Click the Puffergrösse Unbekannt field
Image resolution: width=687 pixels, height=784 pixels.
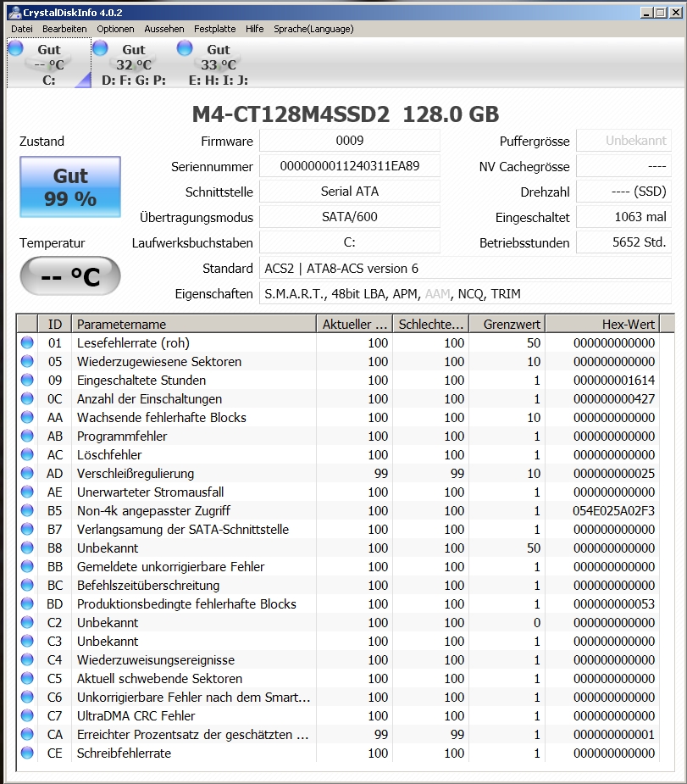(x=623, y=141)
